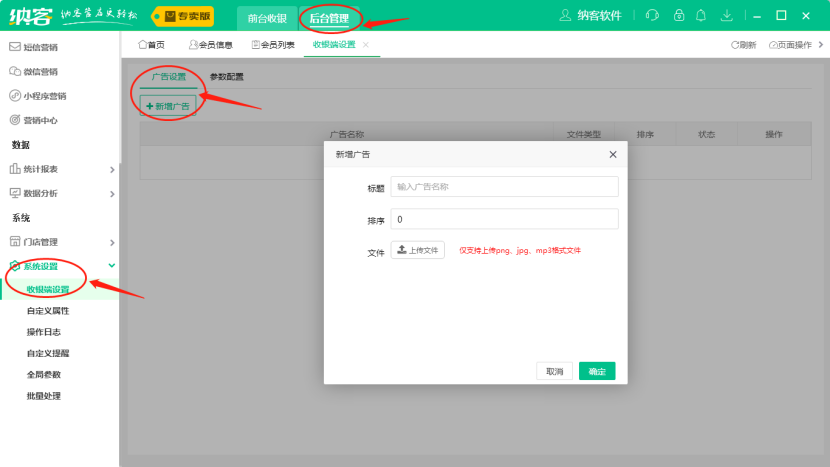Open 小程序营销 in the sidebar
Image resolution: width=830 pixels, height=467 pixels.
click(44, 96)
